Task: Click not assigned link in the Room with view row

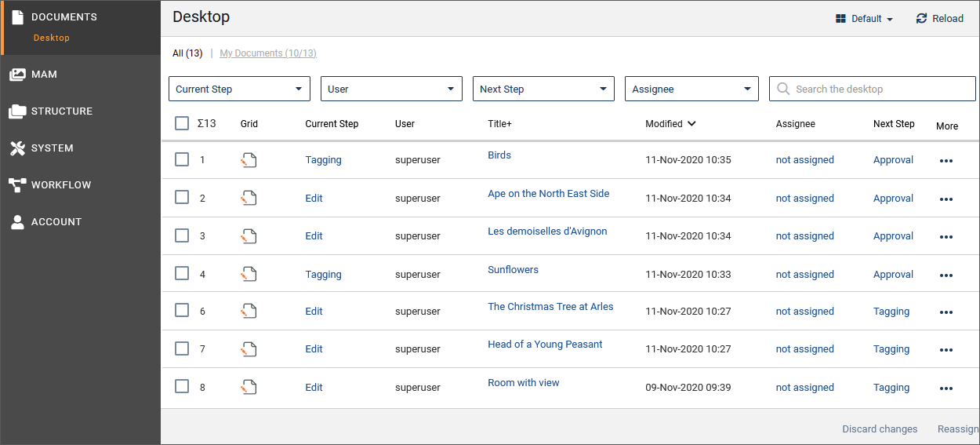Action: [805, 388]
